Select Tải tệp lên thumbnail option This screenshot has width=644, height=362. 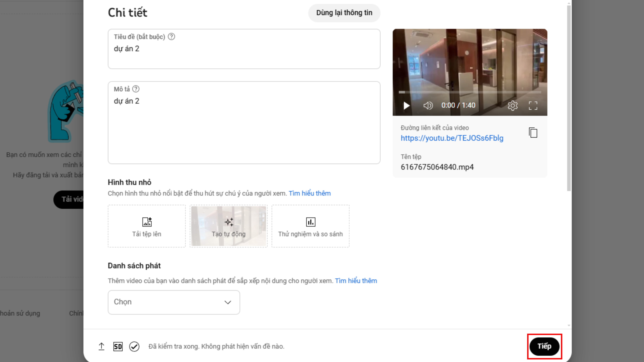(146, 226)
